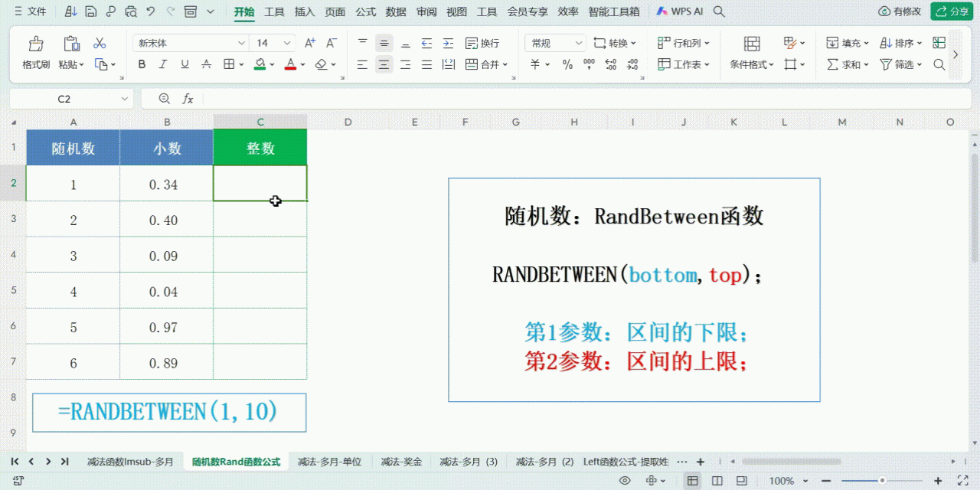Open the search magnifier beside WPS AI
The image size is (980, 490).
[719, 11]
